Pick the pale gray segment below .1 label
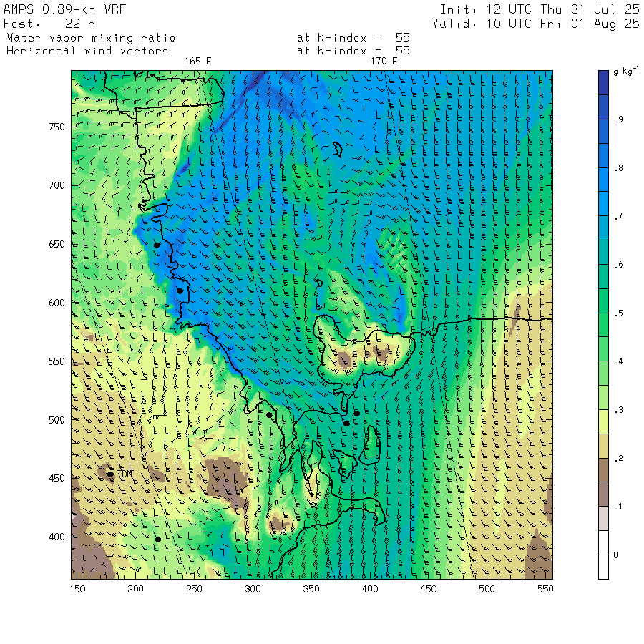 (603, 518)
